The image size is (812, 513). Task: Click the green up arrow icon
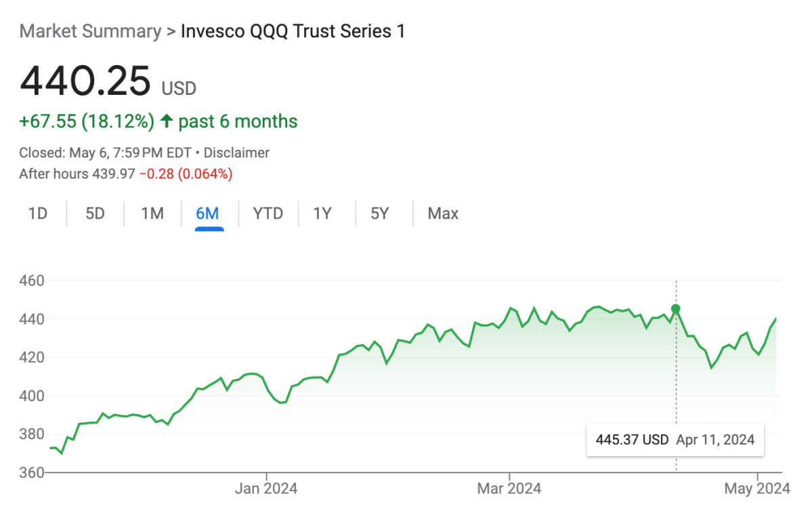point(167,122)
